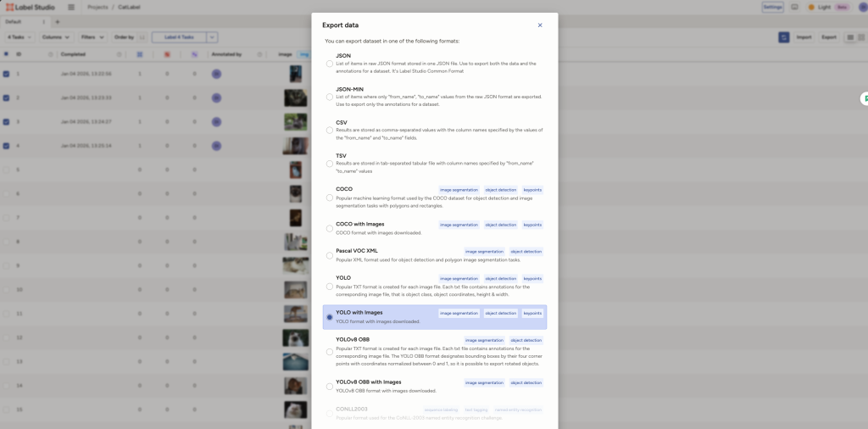Open the Filters dropdown
Image resolution: width=868 pixels, height=429 pixels.
tap(92, 37)
